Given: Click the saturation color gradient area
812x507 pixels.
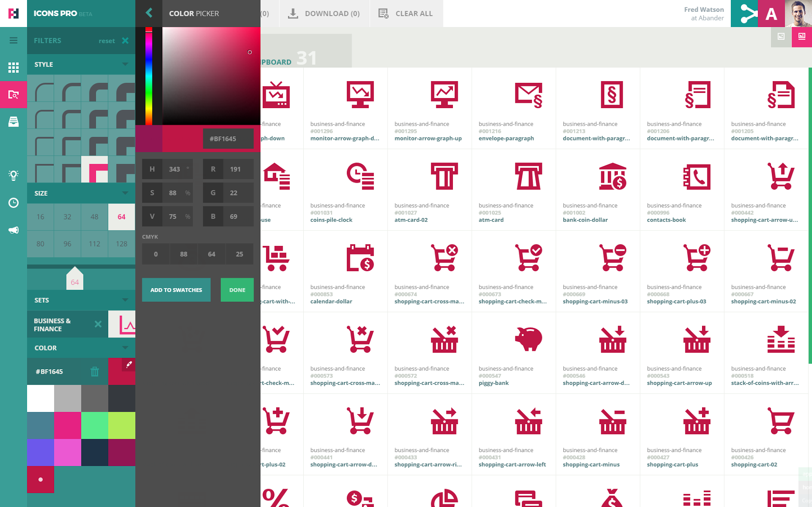Looking at the screenshot, I should [211, 76].
